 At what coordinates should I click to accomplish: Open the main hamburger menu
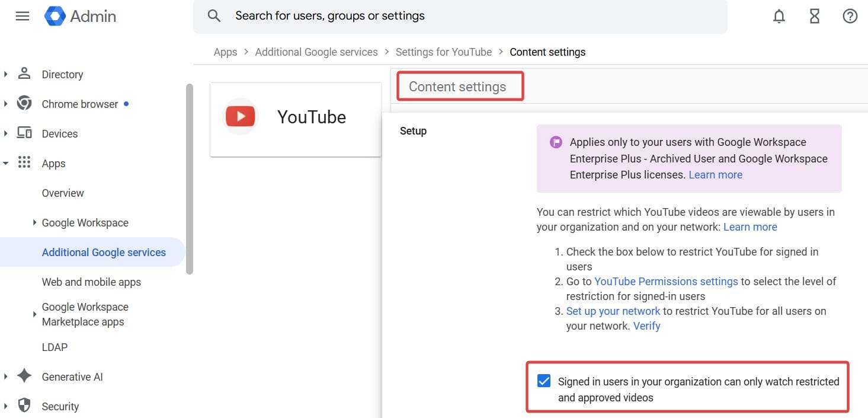(23, 16)
